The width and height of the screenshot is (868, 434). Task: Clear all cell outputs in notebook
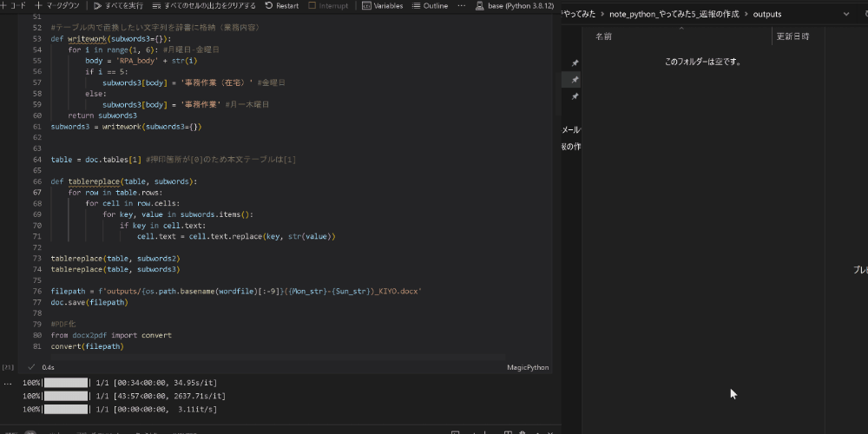click(204, 5)
